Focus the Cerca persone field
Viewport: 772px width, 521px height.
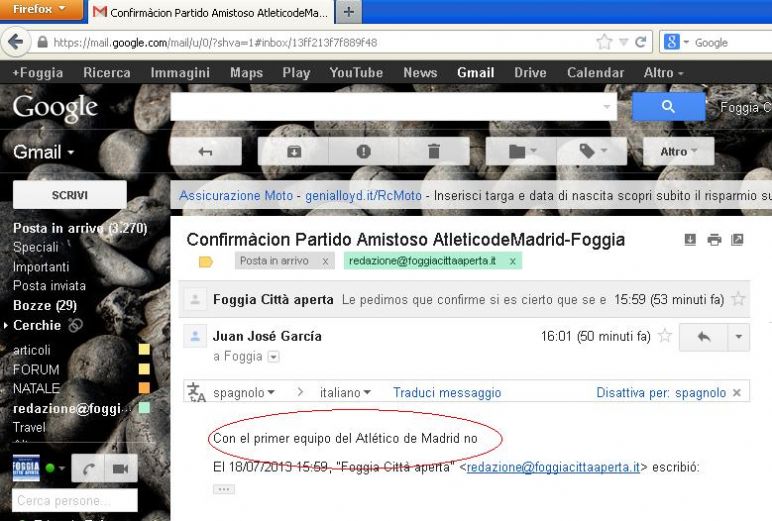[x=75, y=500]
